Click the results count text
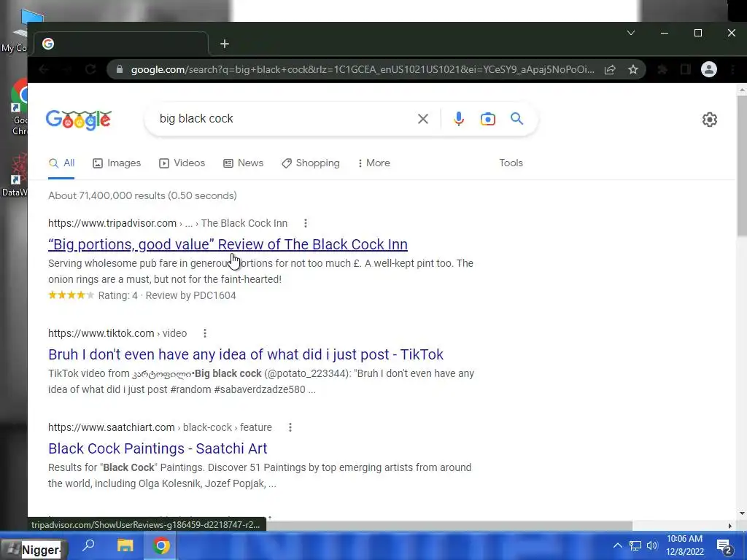747x560 pixels. [x=142, y=195]
